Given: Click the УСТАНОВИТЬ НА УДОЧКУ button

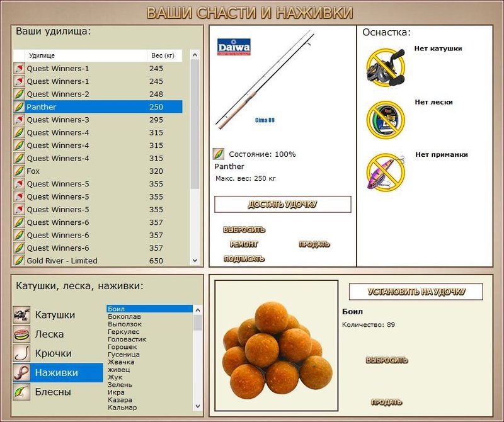Looking at the screenshot, I should (x=416, y=292).
